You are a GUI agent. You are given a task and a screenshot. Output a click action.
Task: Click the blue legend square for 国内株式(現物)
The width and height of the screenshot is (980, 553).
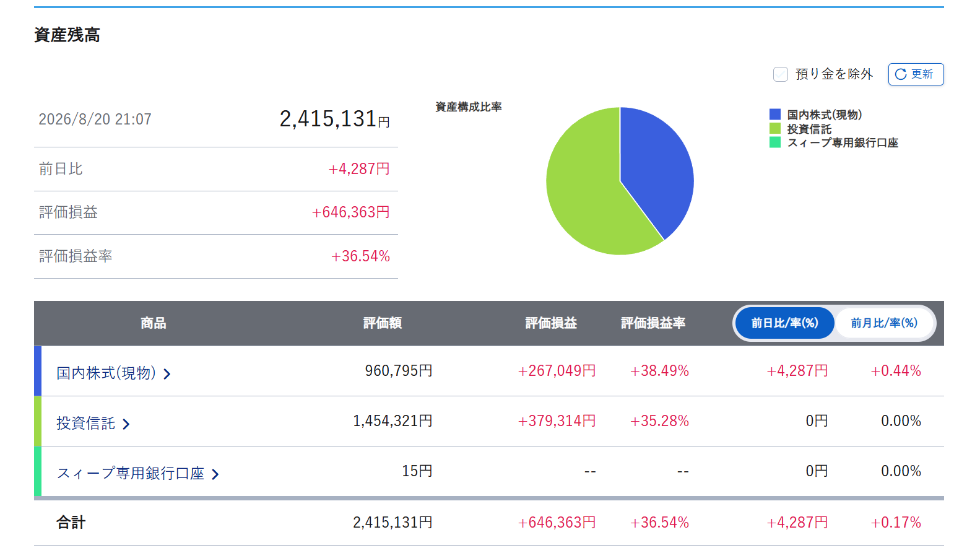coord(775,115)
